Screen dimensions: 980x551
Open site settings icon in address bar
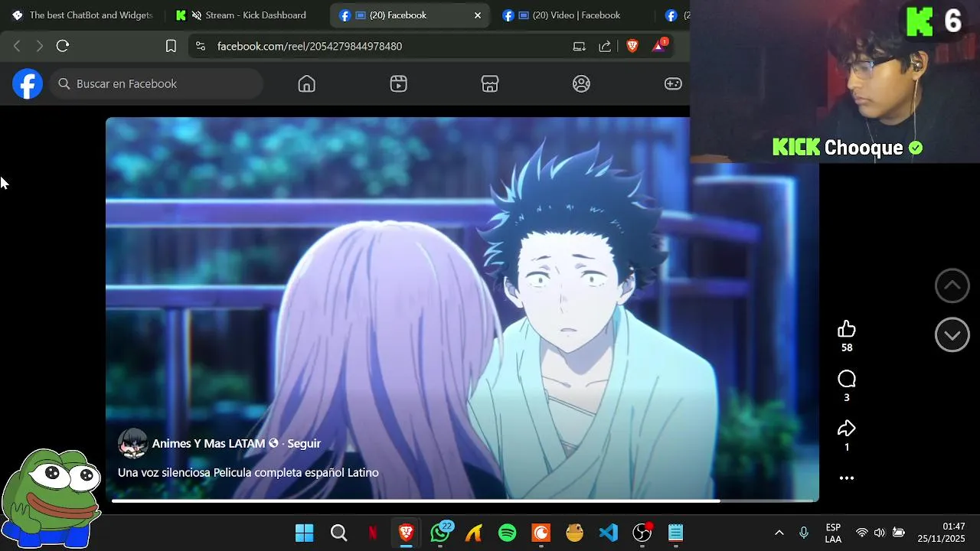click(x=201, y=46)
